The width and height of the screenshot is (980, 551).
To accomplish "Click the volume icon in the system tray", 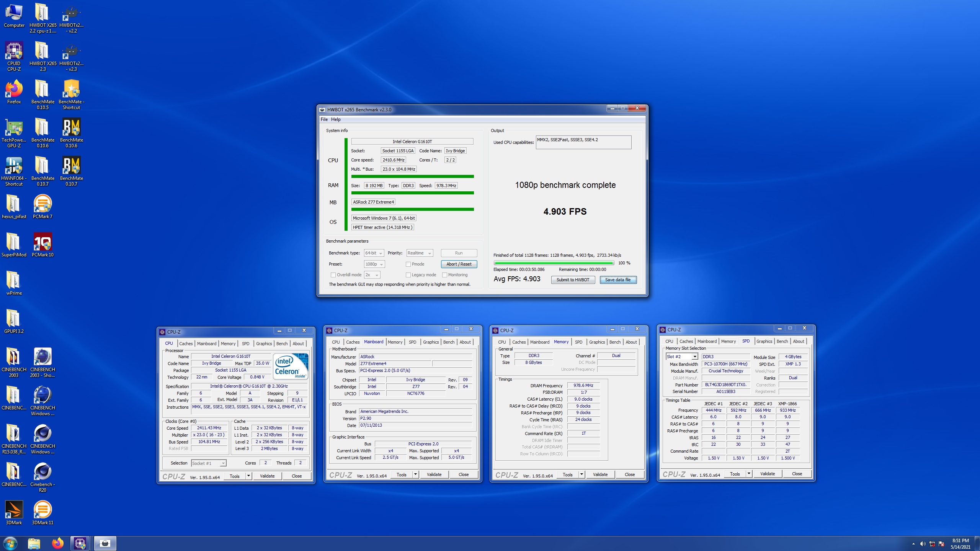I will point(923,544).
